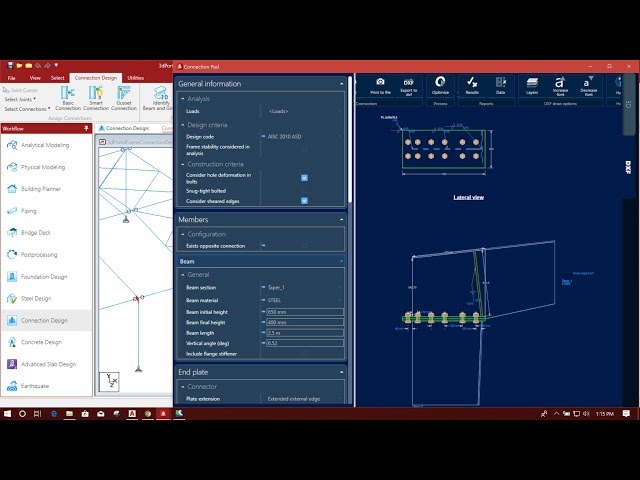Click the Increase font icon

pyautogui.click(x=560, y=82)
